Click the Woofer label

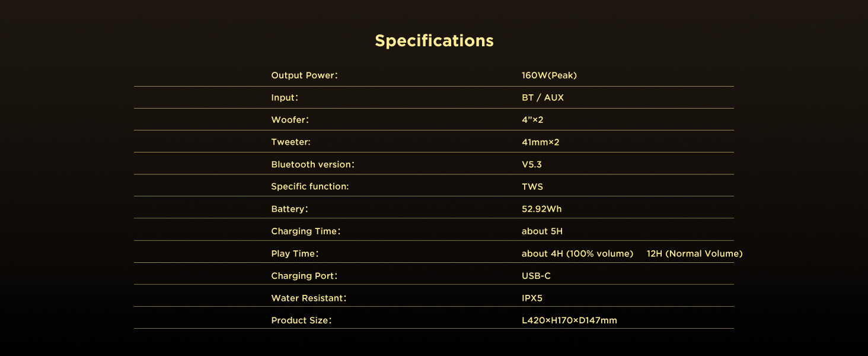click(290, 120)
